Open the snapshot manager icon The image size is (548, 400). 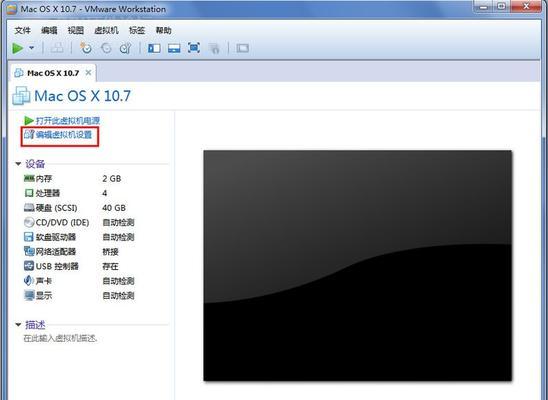click(125, 48)
